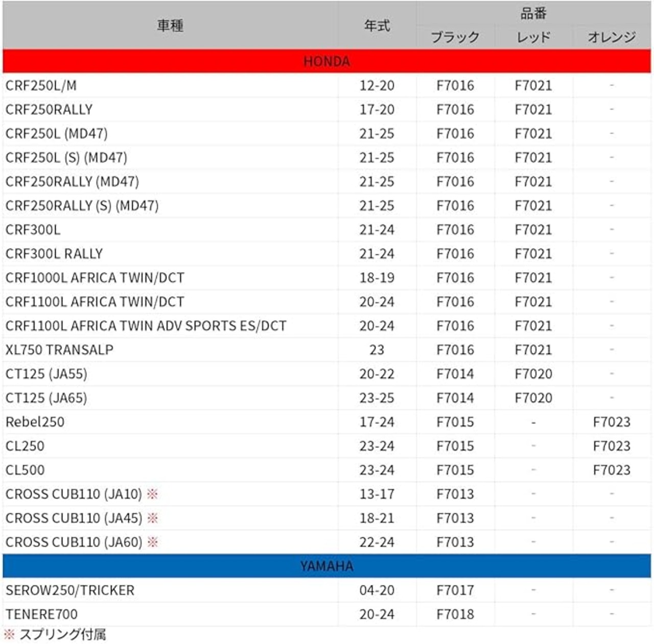This screenshot has height=644, width=654.
Task: Select the オレンジ column header
Action: click(612, 37)
